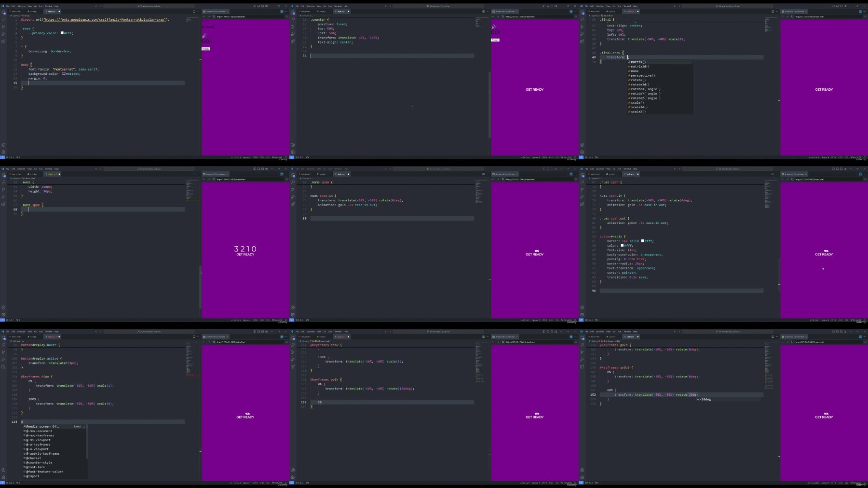Open command center search in transform autocomplete window
The width and height of the screenshot is (868, 488).
[x=727, y=6]
